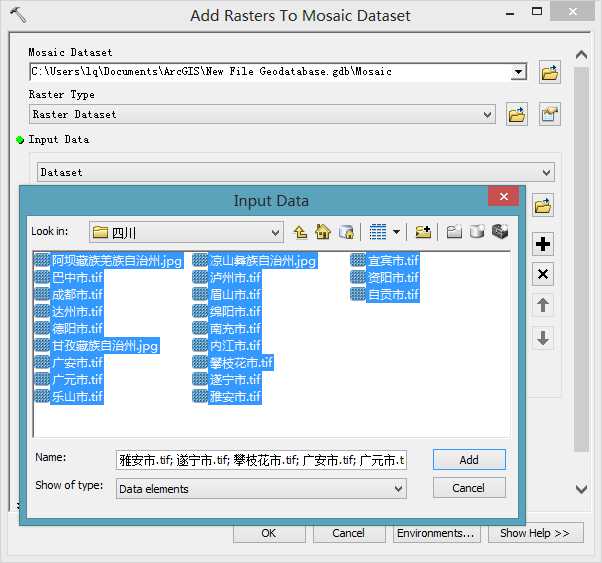Select file 内江市.tif
This screenshot has height=563, width=602.
227,346
